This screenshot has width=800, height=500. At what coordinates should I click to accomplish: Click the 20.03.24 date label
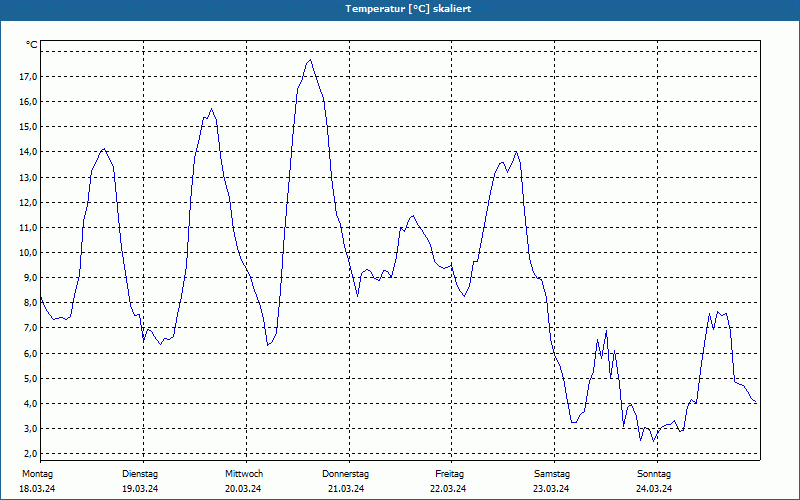pyautogui.click(x=243, y=489)
